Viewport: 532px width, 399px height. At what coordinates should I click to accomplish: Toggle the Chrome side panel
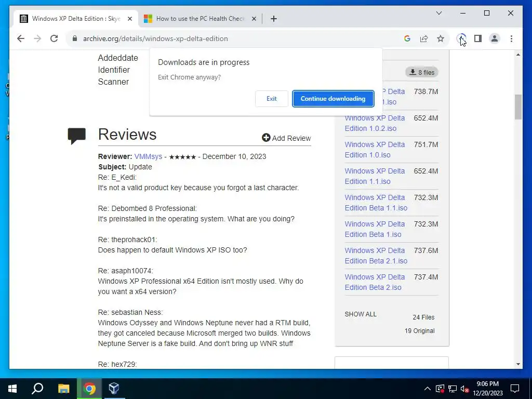[478, 38]
